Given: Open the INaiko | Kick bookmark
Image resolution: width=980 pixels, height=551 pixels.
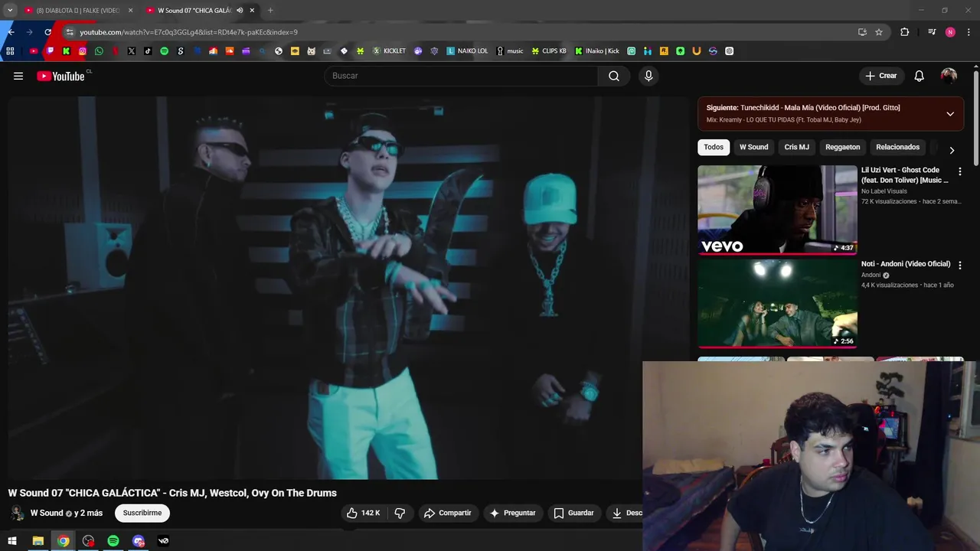Looking at the screenshot, I should [x=597, y=51].
